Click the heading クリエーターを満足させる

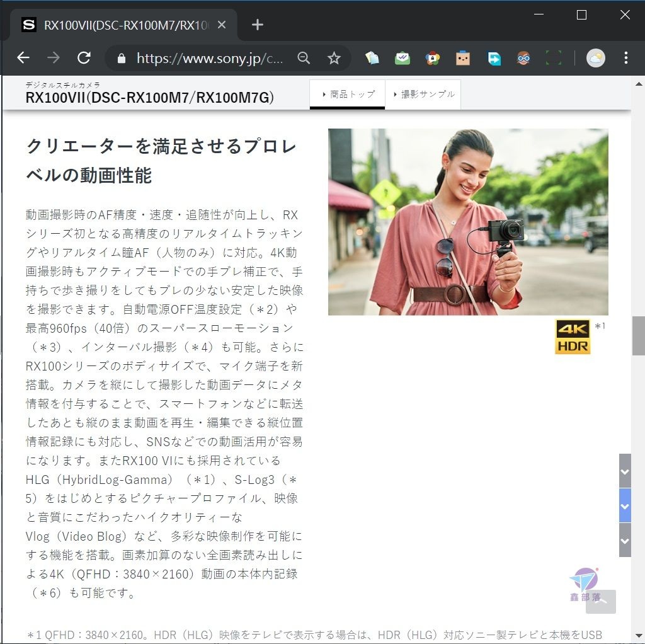coord(161,161)
